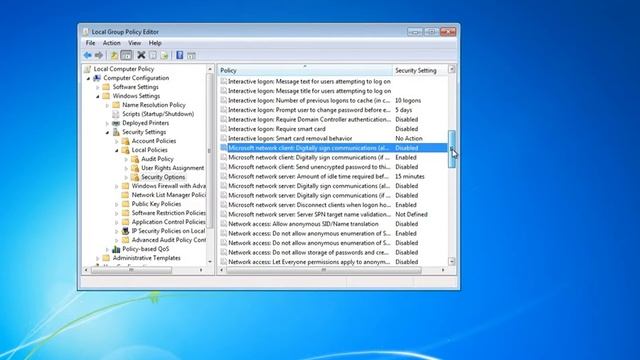
Task: Click the Up One Level folder icon
Action: click(x=114, y=55)
